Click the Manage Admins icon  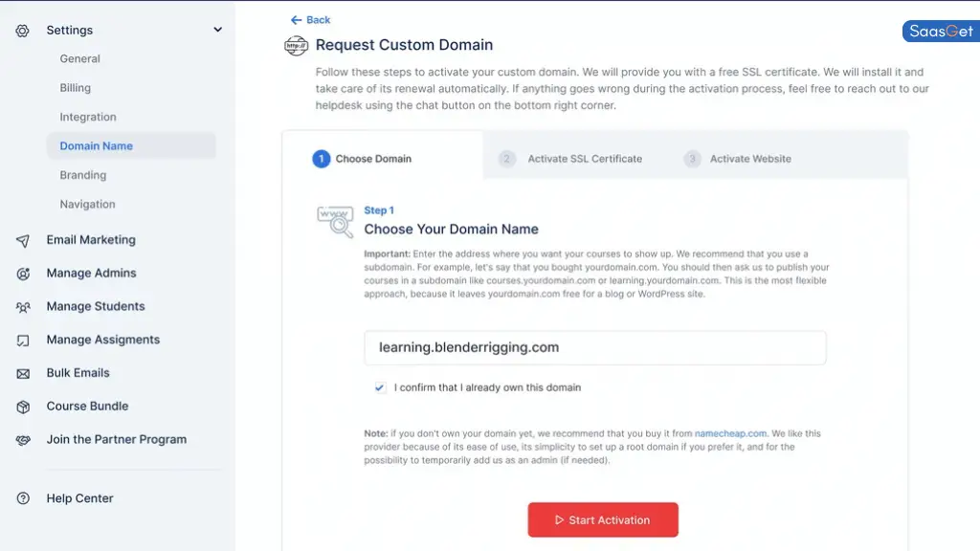(x=23, y=274)
